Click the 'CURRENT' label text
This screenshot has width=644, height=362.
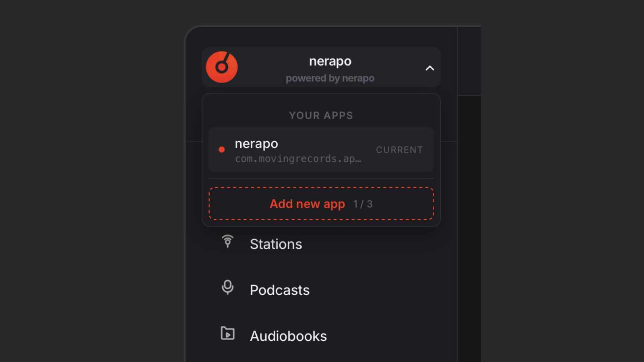[399, 150]
